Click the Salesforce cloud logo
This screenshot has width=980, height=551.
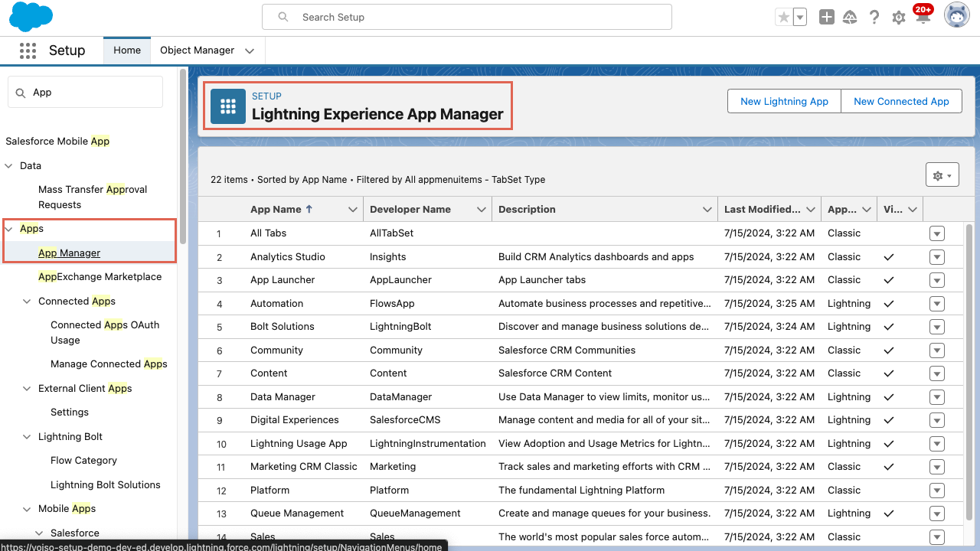(x=31, y=17)
